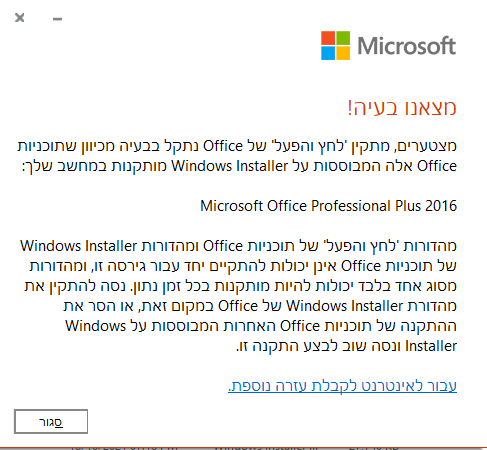Select the Microsoft Office Professional Plus 2016 line
The height and width of the screenshot is (450, 487).
point(328,206)
